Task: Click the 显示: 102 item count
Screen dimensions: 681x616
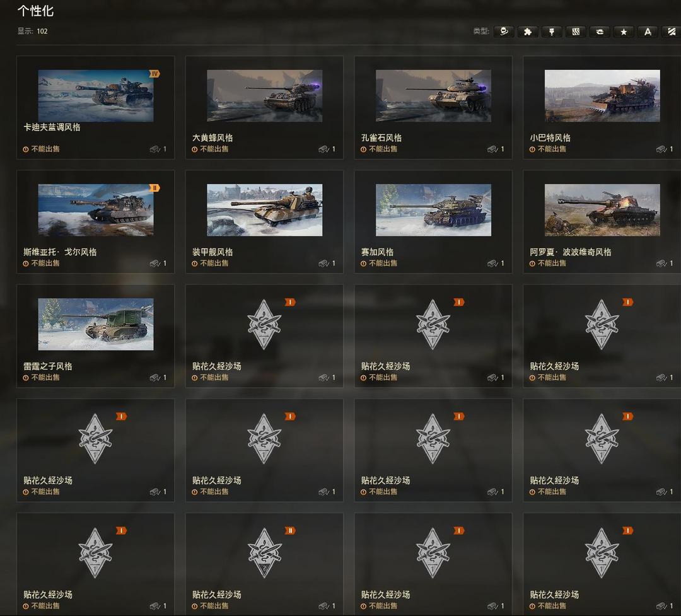Action: [x=33, y=32]
